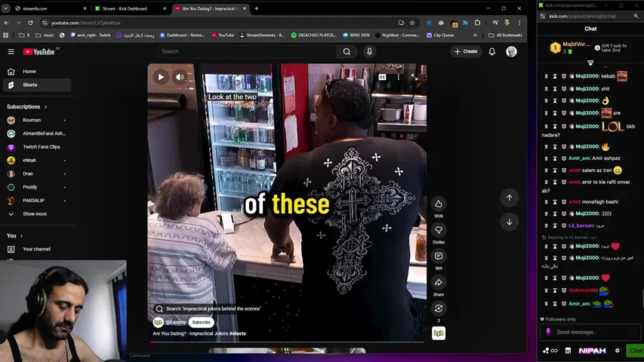
Task: Go back in Chrome
Action: (x=6, y=23)
